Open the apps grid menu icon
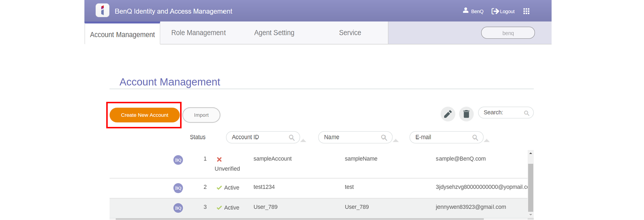 click(526, 11)
